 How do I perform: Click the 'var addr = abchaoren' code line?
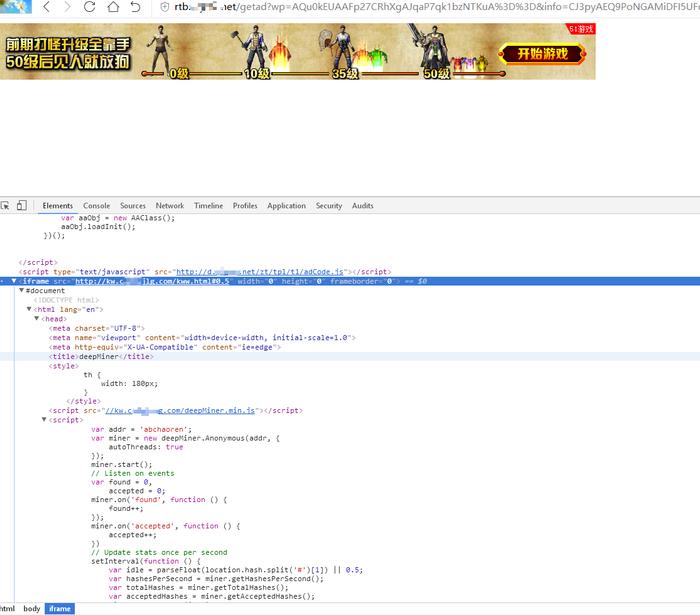tap(142, 429)
